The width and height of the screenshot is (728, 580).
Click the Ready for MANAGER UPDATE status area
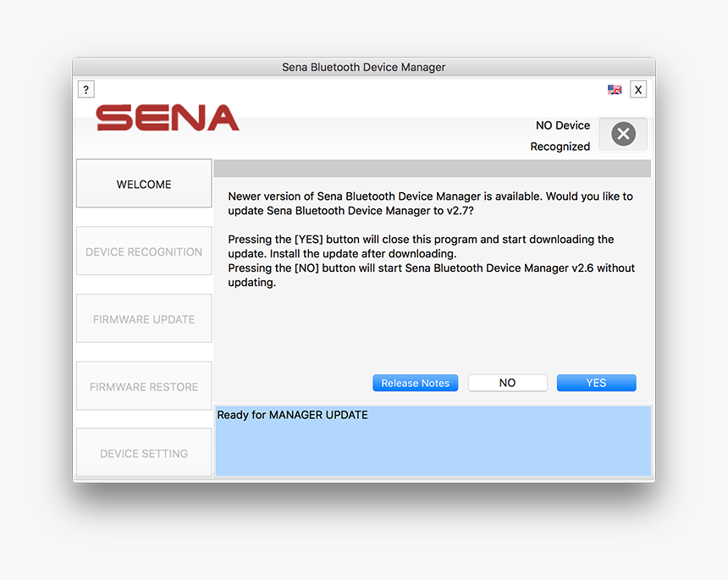(292, 415)
